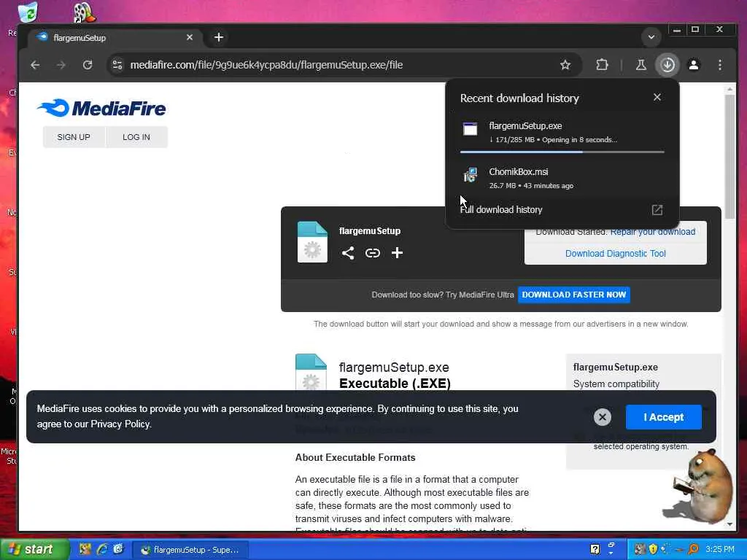Click the scrollbar down arrow
The height and width of the screenshot is (560, 747).
point(729,524)
